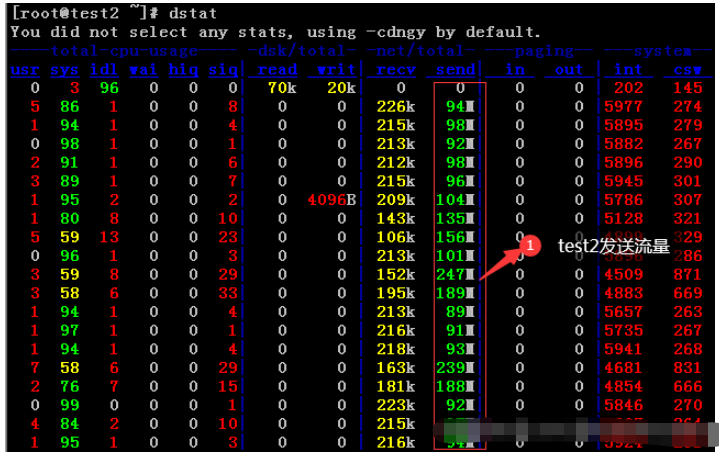719x452 pixels.
Task: Click the '226k' recv value
Action: point(396,106)
